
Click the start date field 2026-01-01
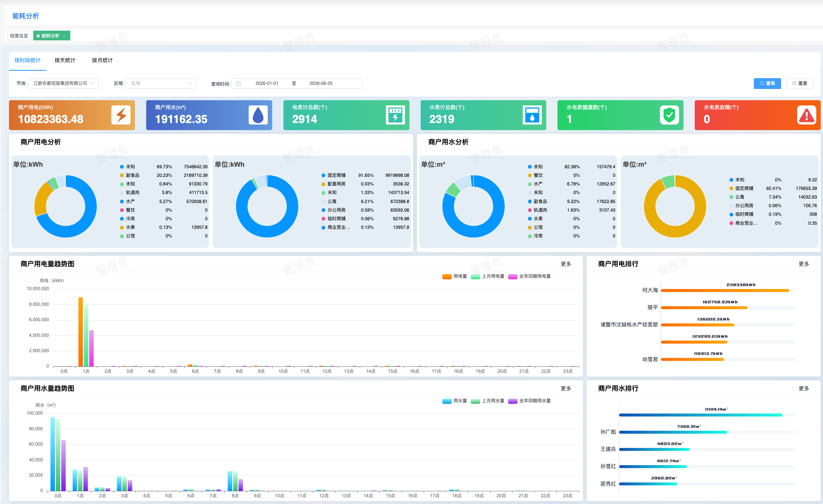267,83
